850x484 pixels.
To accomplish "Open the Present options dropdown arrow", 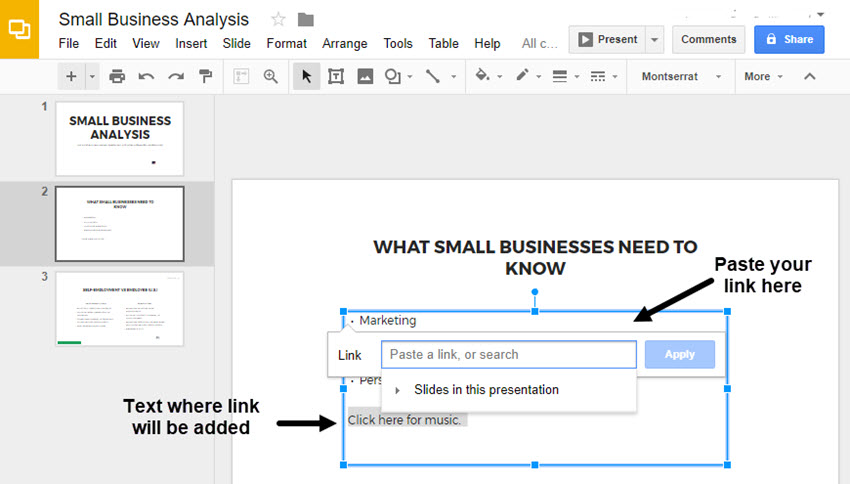I will coord(655,40).
